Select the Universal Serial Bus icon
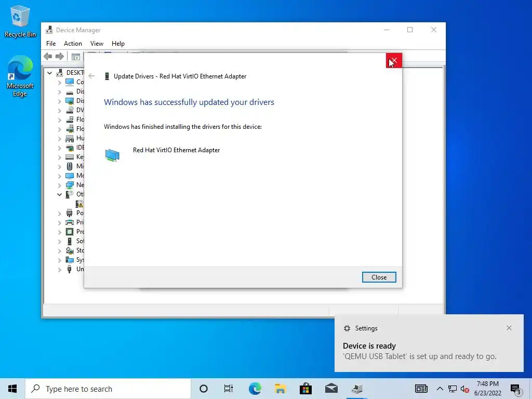Image resolution: width=532 pixels, height=399 pixels. point(70,269)
